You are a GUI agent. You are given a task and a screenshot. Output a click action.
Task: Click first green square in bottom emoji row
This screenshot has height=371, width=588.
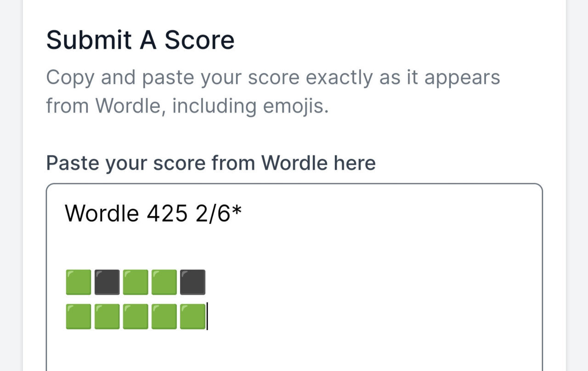[x=79, y=316]
